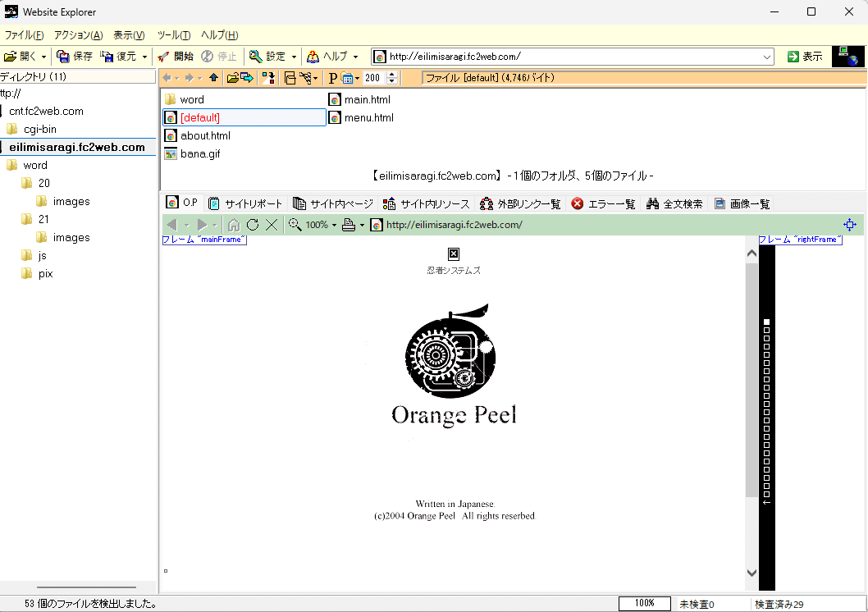Open the 復元 button dropdown arrow
868x612 pixels.
tap(144, 57)
